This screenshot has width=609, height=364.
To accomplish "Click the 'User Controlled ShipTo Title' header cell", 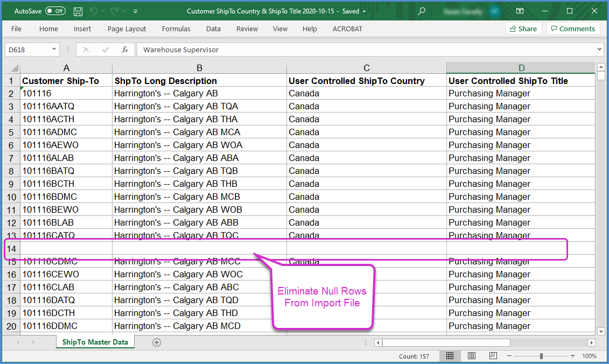I will coord(521,80).
